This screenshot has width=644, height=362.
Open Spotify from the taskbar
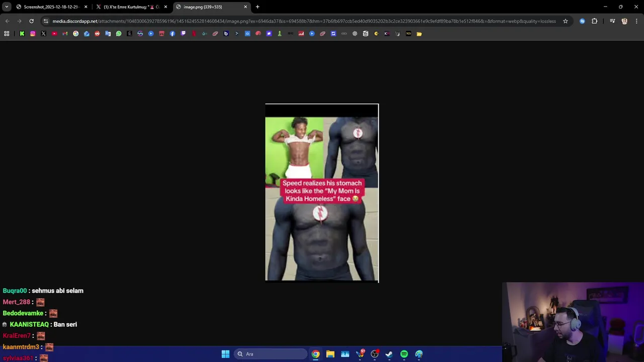point(404,354)
